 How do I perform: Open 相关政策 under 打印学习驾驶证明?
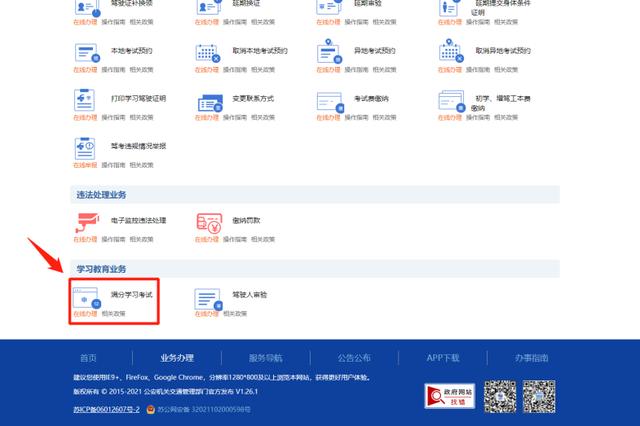[141, 118]
